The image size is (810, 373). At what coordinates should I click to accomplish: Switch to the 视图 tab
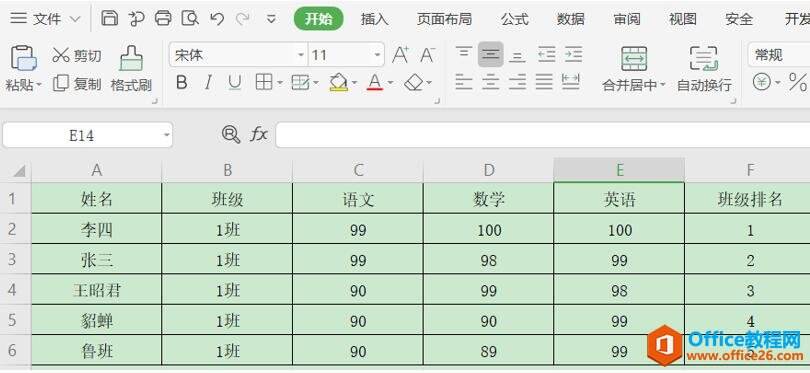click(683, 19)
